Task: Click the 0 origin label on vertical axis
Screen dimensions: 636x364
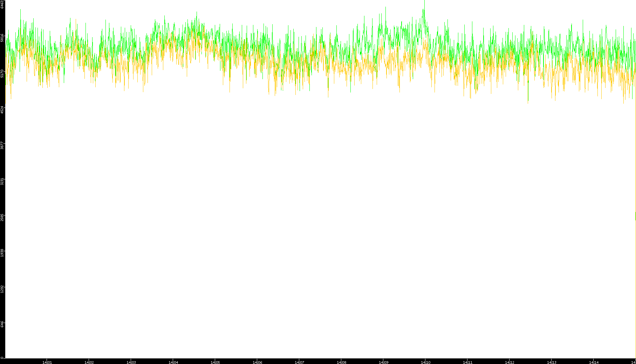Action: 2,358
